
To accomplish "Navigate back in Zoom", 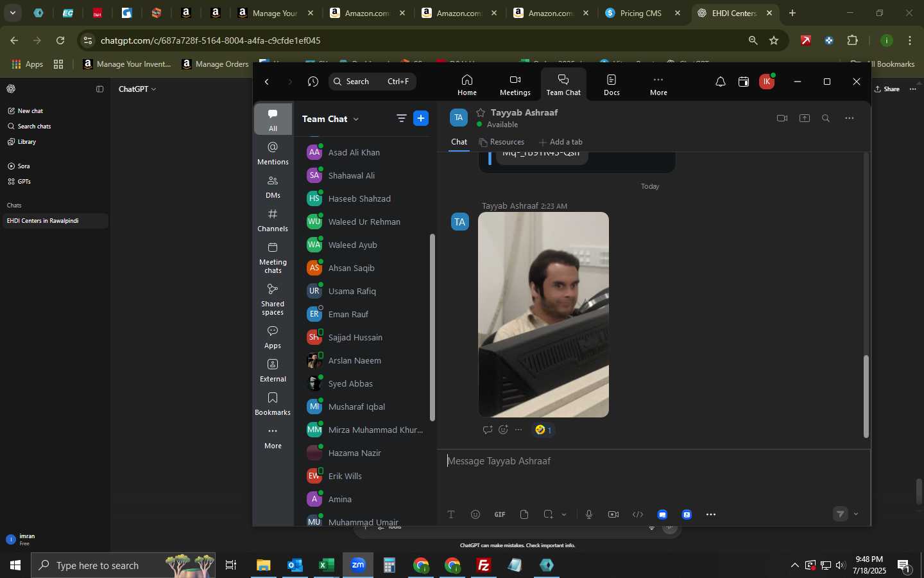I will [x=267, y=82].
